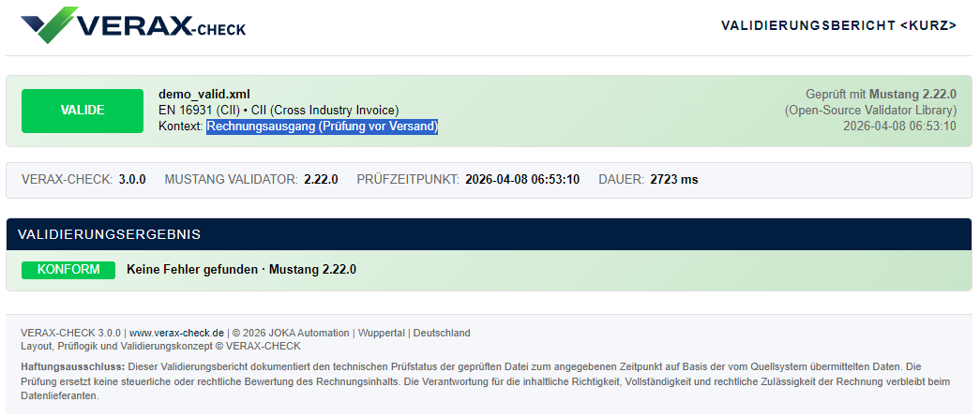980x417 pixels.
Task: Click the highlighted text Rechnungsausgang (Prüfung vor Versand)
Action: click(x=323, y=127)
